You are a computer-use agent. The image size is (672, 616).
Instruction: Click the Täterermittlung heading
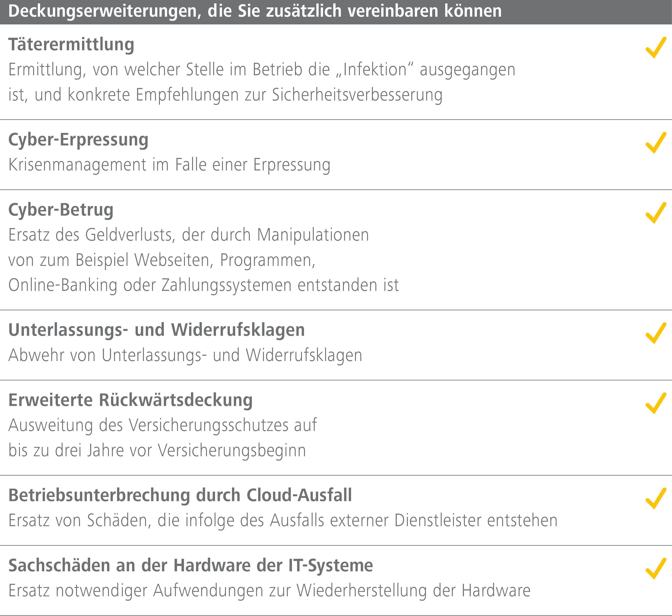(x=71, y=45)
